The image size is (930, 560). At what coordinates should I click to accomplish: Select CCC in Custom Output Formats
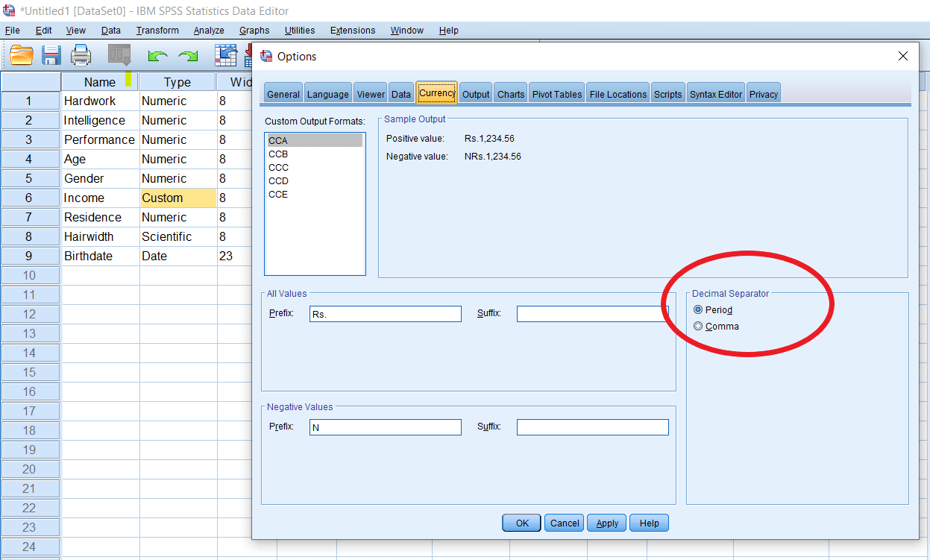[x=278, y=168]
